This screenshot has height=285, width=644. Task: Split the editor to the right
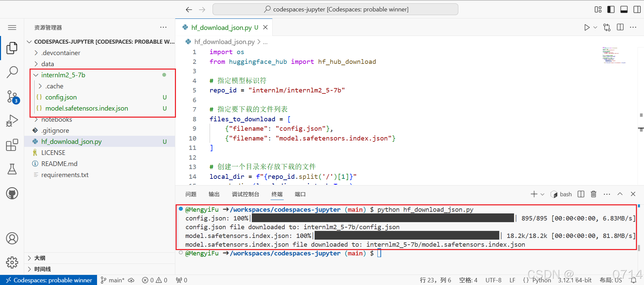(620, 28)
